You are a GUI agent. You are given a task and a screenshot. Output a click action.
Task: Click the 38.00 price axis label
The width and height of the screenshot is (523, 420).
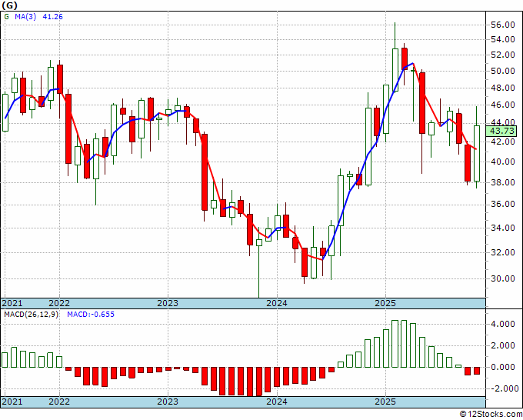[503, 182]
